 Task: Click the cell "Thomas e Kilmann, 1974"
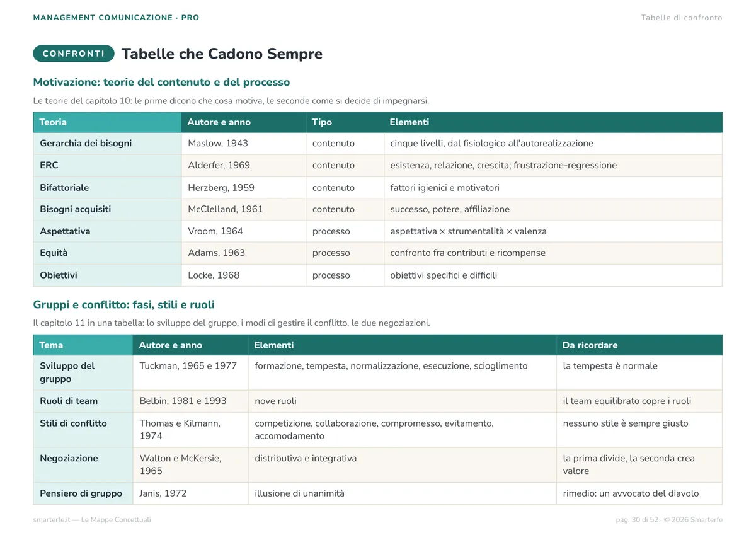(191, 430)
